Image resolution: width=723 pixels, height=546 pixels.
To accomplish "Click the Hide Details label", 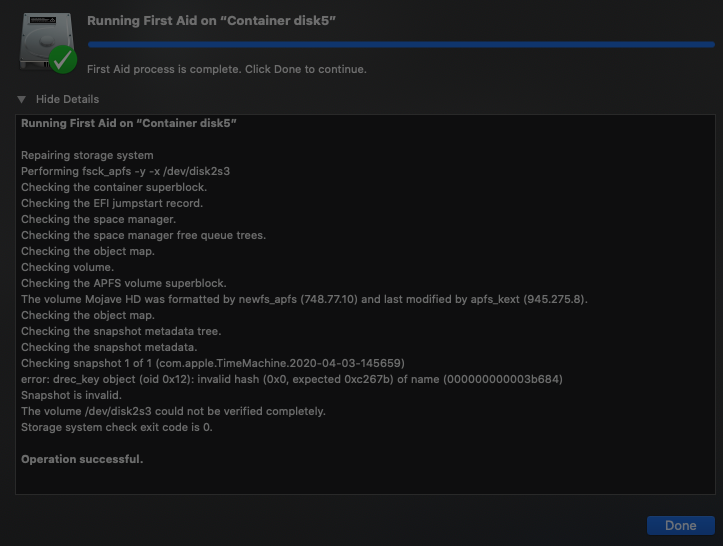I will pos(67,99).
